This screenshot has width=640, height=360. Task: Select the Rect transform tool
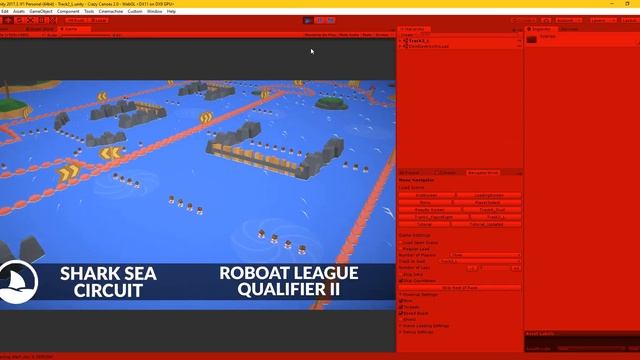(x=41, y=20)
